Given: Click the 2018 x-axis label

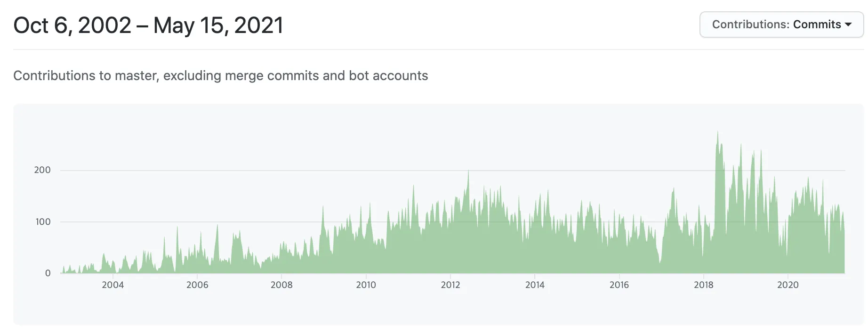Looking at the screenshot, I should pos(704,285).
